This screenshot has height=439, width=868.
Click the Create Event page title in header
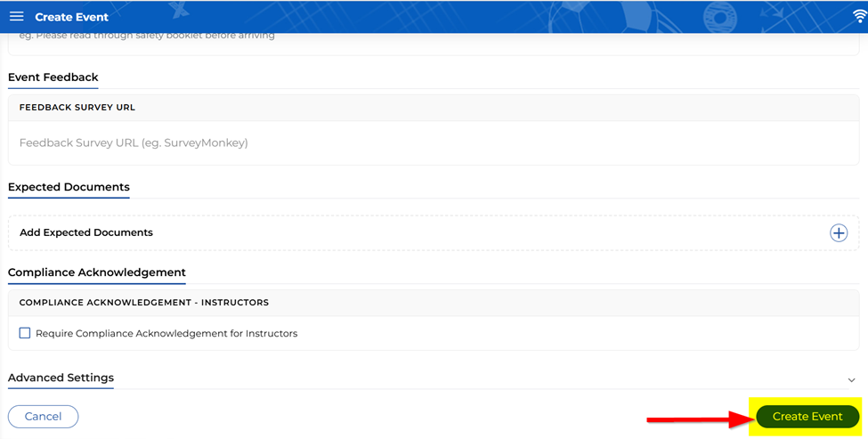pyautogui.click(x=71, y=17)
